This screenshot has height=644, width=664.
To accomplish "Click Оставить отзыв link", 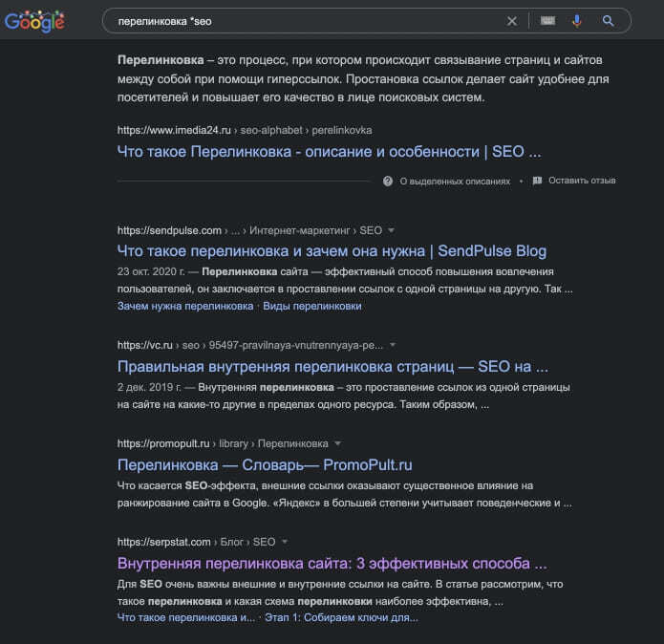I will [x=582, y=181].
